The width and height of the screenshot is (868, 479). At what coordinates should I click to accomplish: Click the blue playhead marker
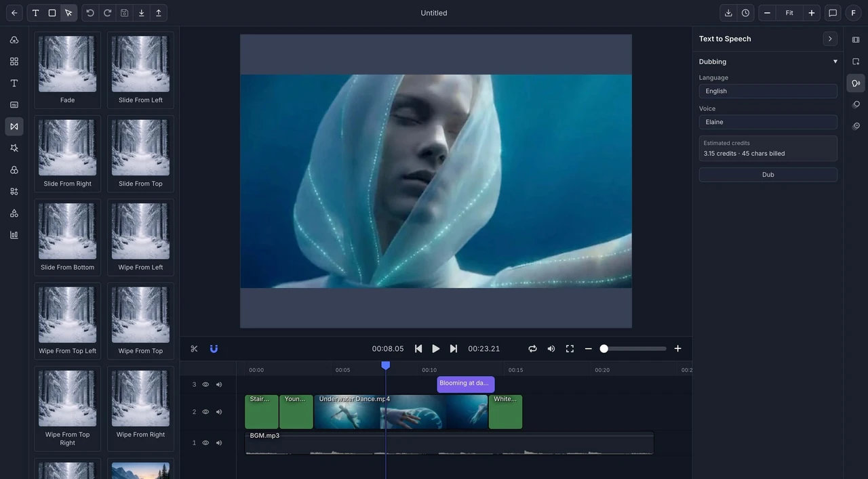click(386, 365)
